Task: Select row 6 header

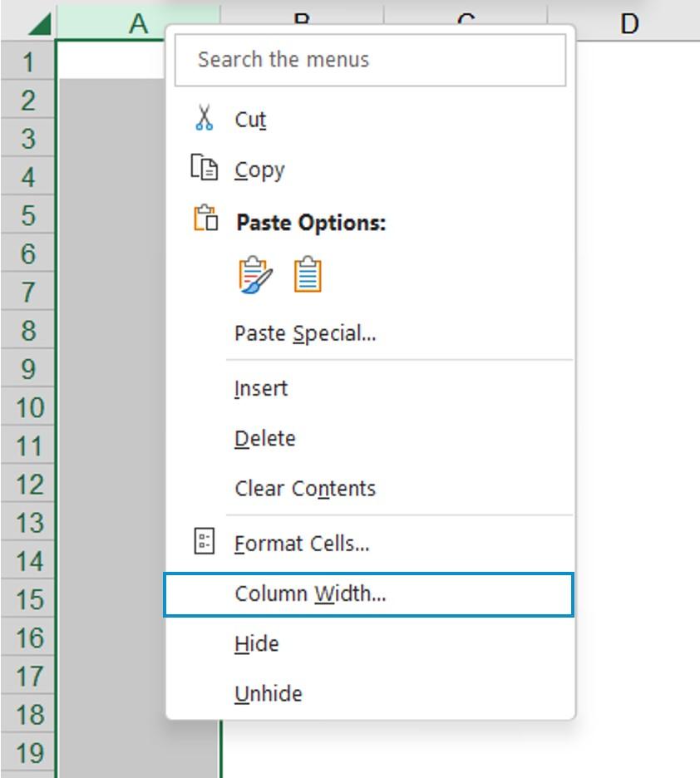Action: click(27, 253)
